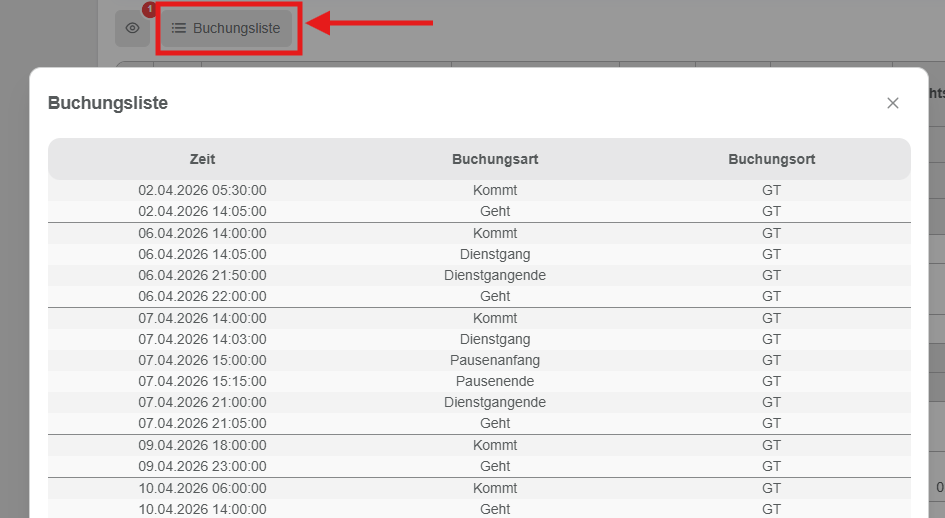The height and width of the screenshot is (518, 945).
Task: Click the Buchungsart column header
Action: (495, 159)
